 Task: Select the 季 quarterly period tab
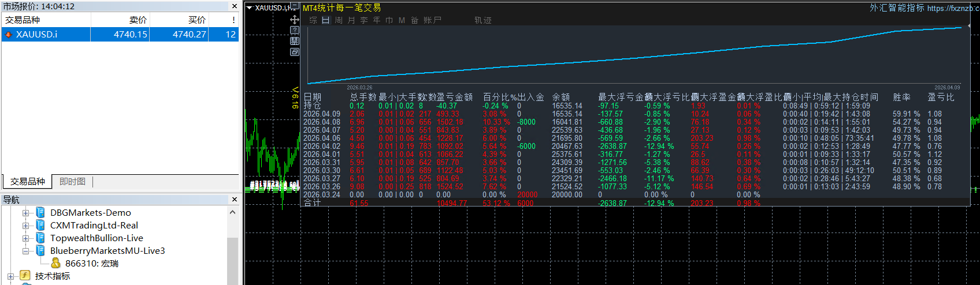point(363,20)
